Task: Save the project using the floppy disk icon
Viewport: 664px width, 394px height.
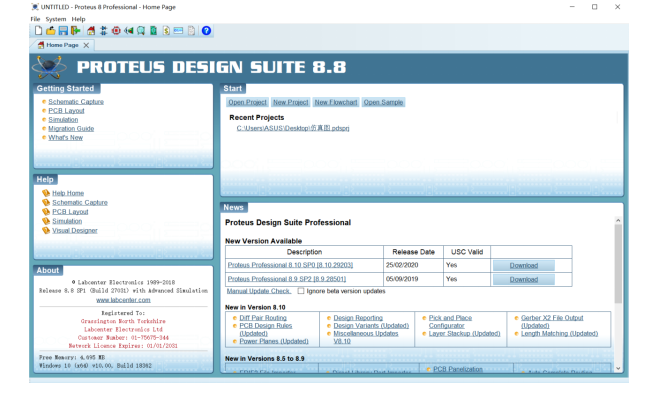Action: point(63,31)
